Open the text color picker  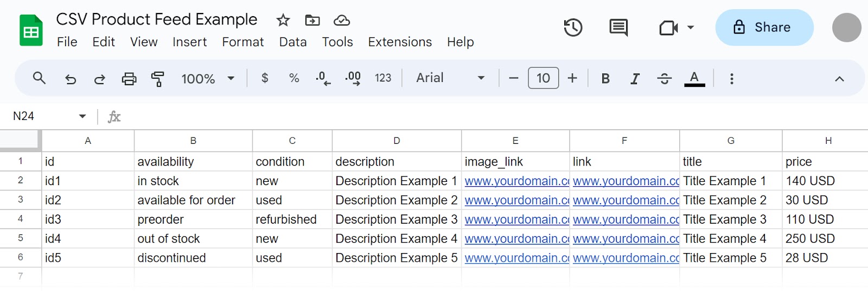(694, 79)
